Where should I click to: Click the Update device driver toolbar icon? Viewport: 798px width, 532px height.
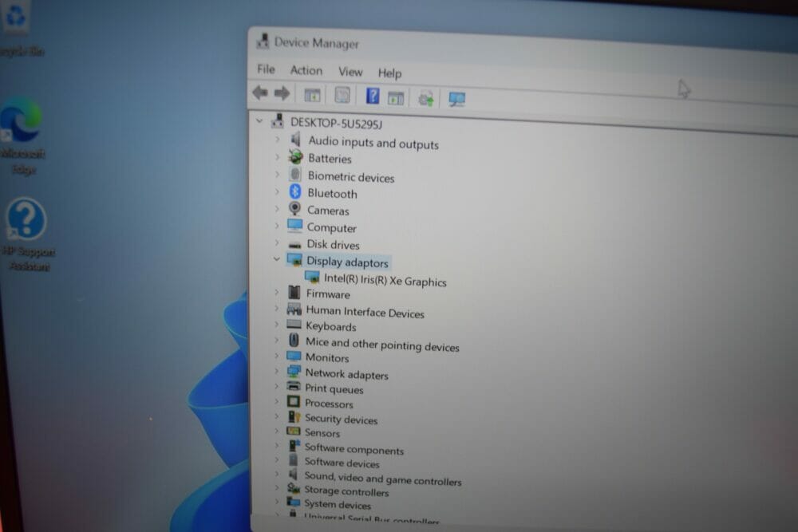point(426,98)
